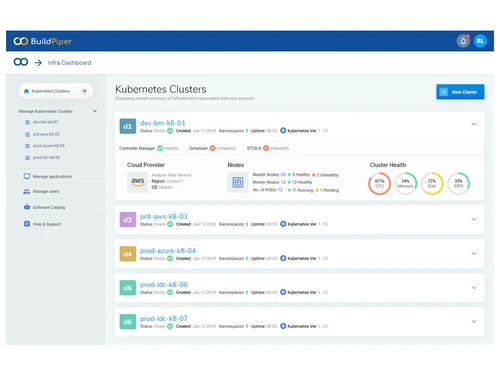Screen dimensions: 500x375
Task: Expand the prd-aws-k8-03 cluster card
Action: (x=474, y=219)
